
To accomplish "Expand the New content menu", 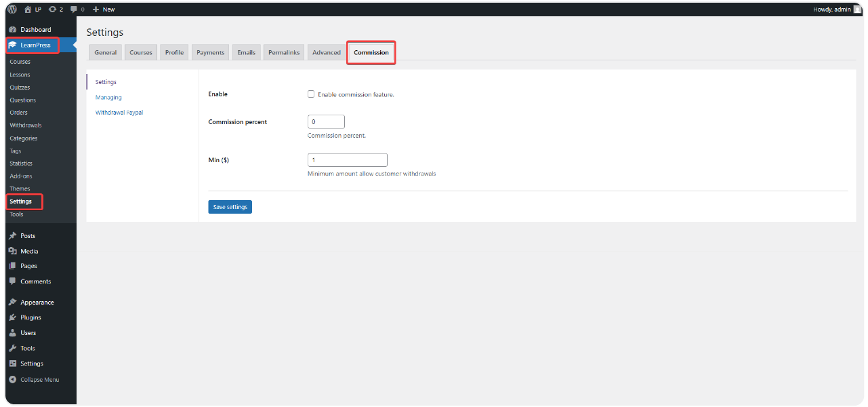I will (103, 9).
